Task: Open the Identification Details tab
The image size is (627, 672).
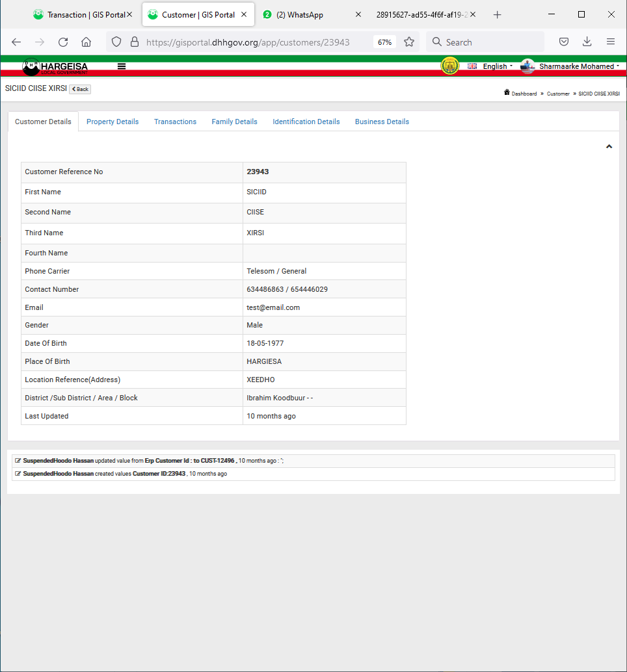Action: click(x=306, y=122)
